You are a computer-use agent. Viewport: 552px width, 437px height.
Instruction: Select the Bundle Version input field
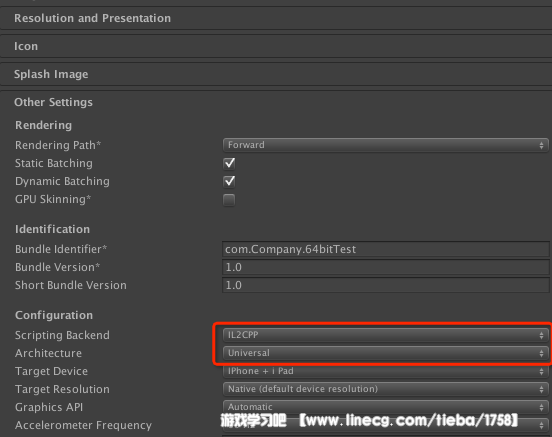click(x=385, y=267)
